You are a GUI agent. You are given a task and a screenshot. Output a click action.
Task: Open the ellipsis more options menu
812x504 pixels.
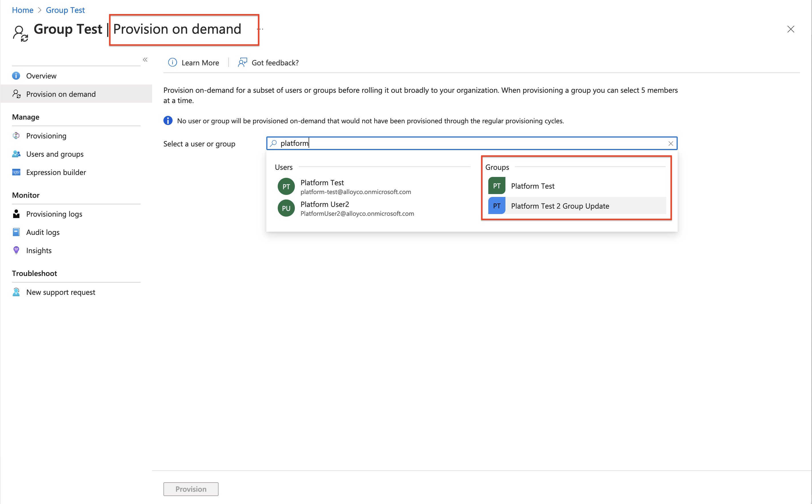click(260, 29)
